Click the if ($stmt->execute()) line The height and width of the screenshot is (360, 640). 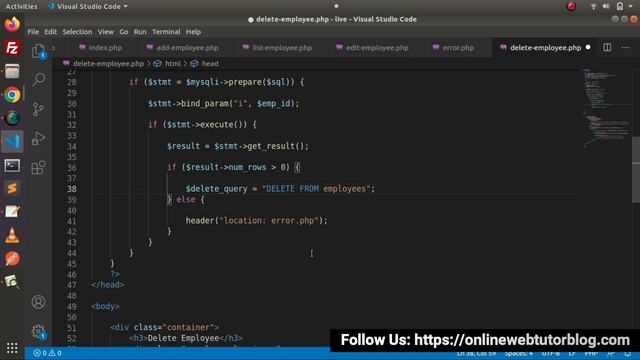(x=202, y=124)
